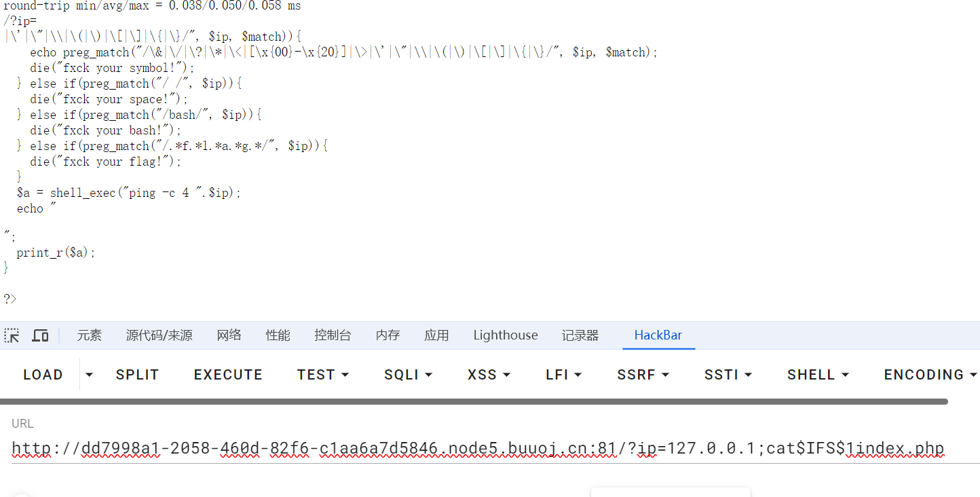
Task: Switch to the Lighthouse tab
Action: 505,335
